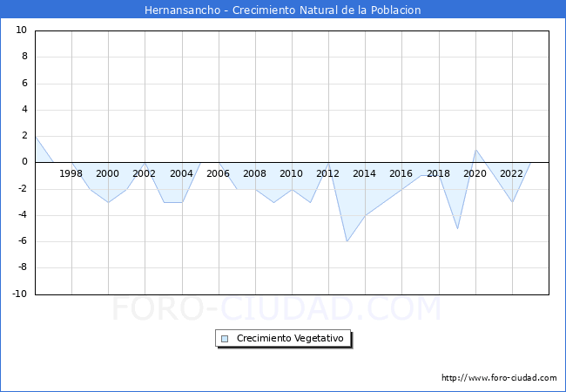Viewport: 566px width, 392px height.
Task: Click the y-axis label 4
Action: (x=24, y=109)
